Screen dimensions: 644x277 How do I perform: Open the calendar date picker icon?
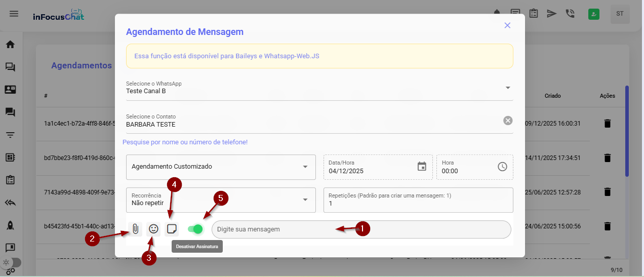click(x=422, y=167)
